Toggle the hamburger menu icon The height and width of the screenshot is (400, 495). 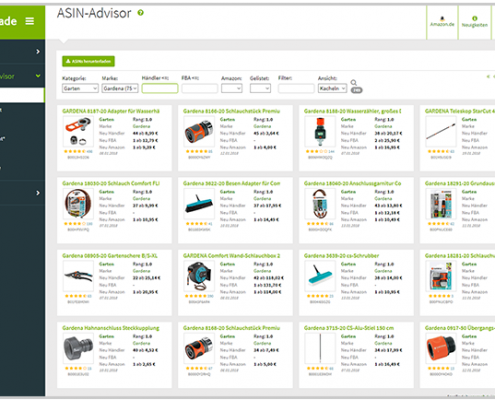click(x=30, y=21)
